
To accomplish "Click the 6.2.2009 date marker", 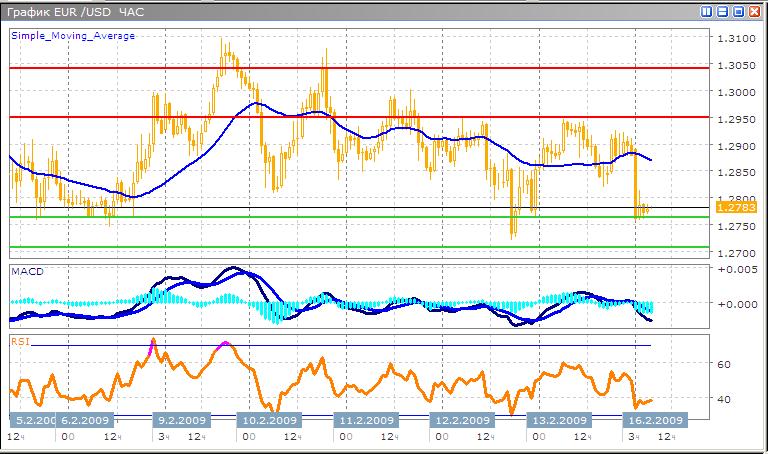I will point(87,420).
